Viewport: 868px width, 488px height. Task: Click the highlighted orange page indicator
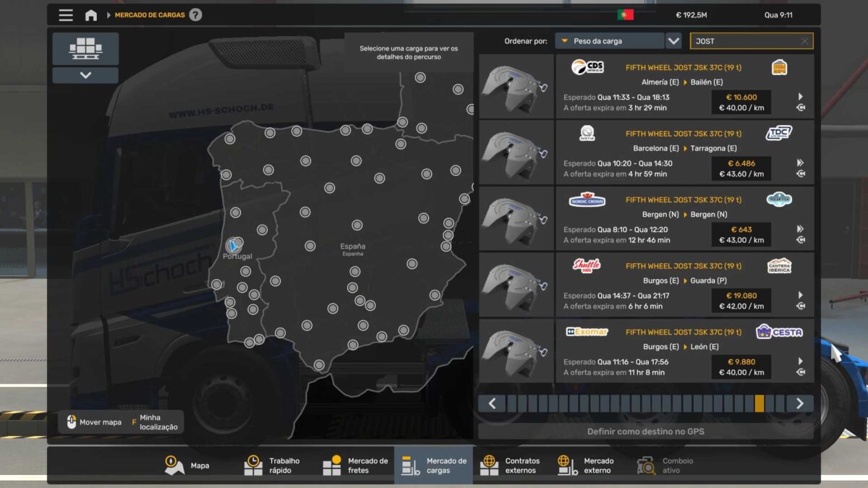point(759,403)
